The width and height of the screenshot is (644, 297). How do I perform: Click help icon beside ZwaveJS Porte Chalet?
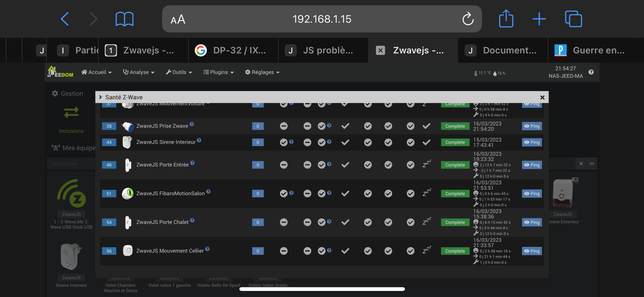tap(192, 220)
